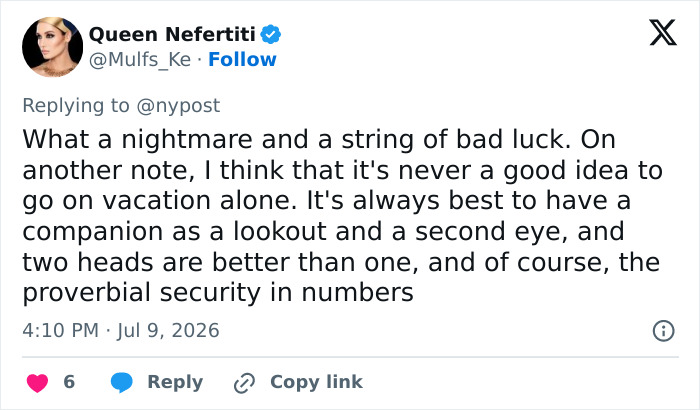Follow the @Mulfs_Ke account

(x=242, y=59)
